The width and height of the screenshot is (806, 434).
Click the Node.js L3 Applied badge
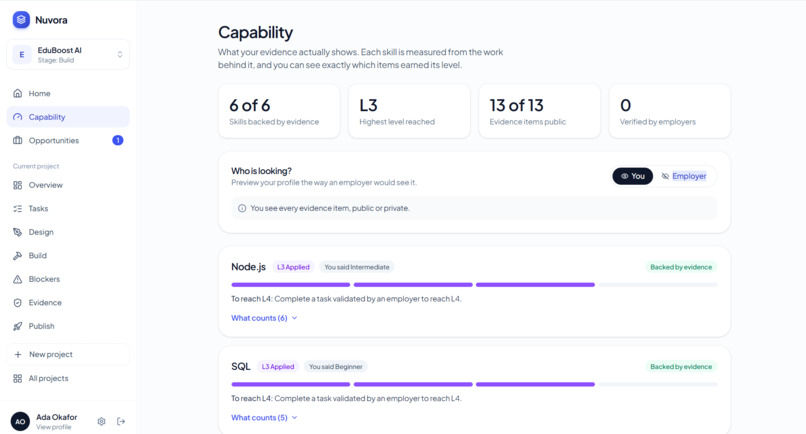pyautogui.click(x=293, y=267)
